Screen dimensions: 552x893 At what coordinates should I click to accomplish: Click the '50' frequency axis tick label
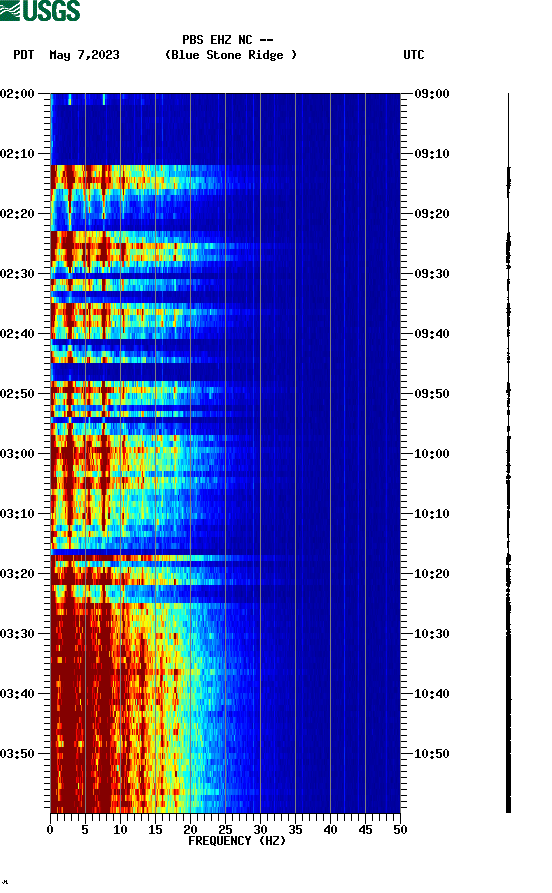pos(400,830)
